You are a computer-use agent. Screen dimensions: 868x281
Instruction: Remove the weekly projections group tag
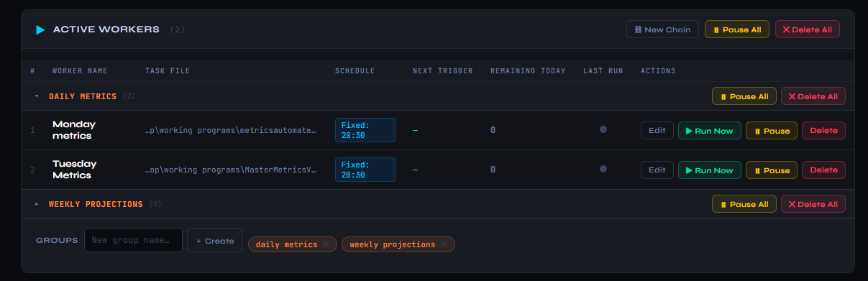[x=444, y=244]
